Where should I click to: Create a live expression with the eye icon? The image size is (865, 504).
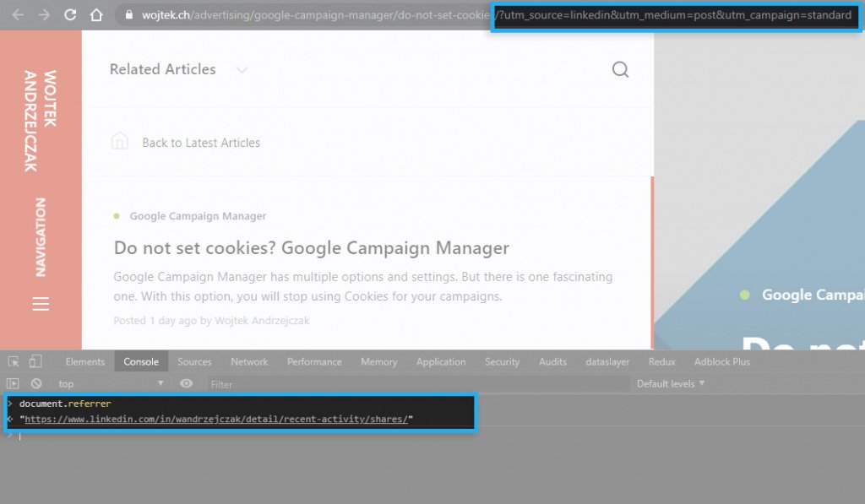(187, 384)
